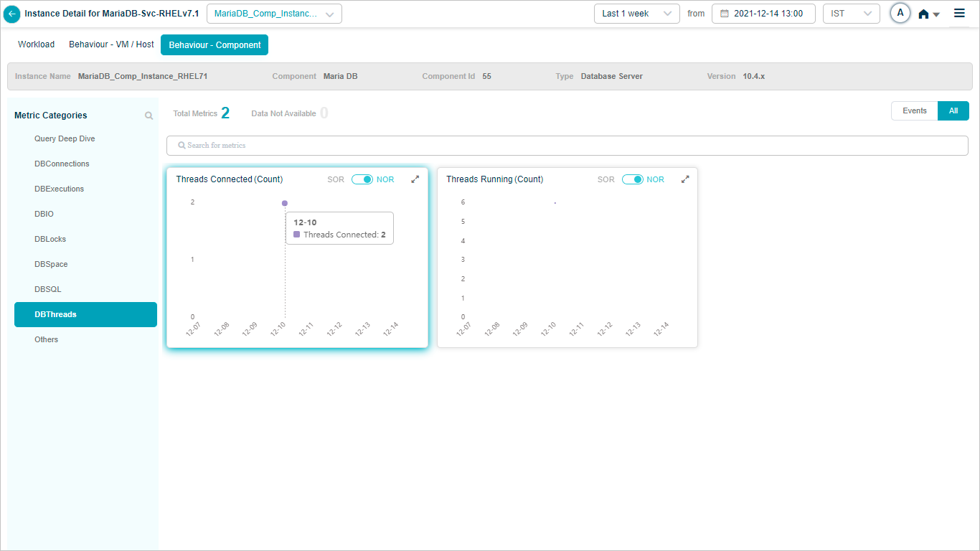
Task: Click the 12-14 axis label on Threads Connected
Action: [x=391, y=329]
